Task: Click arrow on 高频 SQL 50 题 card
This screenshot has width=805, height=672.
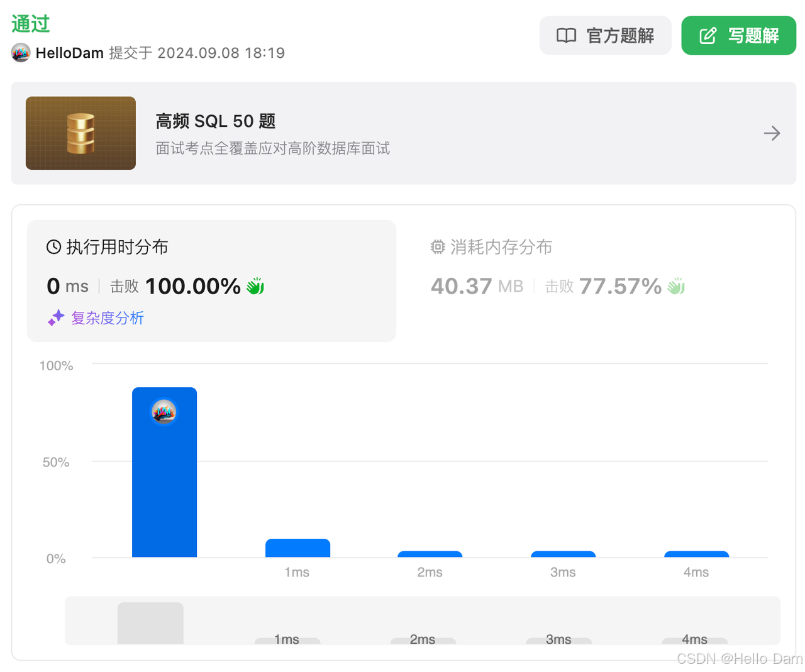Action: [x=772, y=133]
